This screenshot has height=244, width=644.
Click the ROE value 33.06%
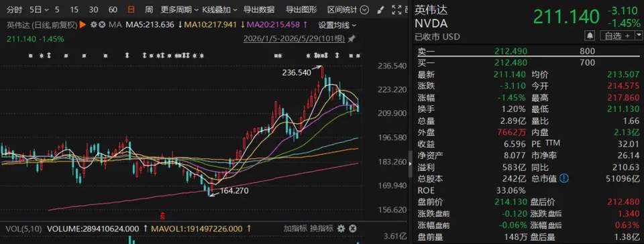pyautogui.click(x=512, y=190)
